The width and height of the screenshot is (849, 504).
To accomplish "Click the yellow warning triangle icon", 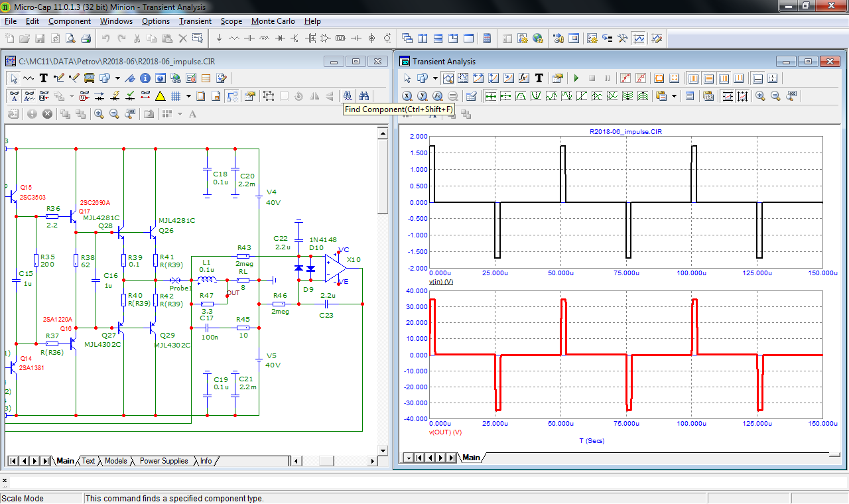I will 160,96.
